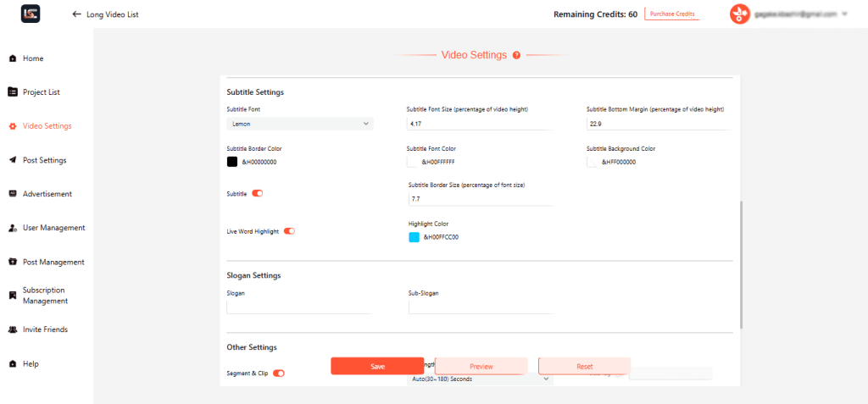Screen dimensions: 868x404
Task: Expand the Auto(30~180) Seconds length dropdown
Action: click(x=480, y=379)
